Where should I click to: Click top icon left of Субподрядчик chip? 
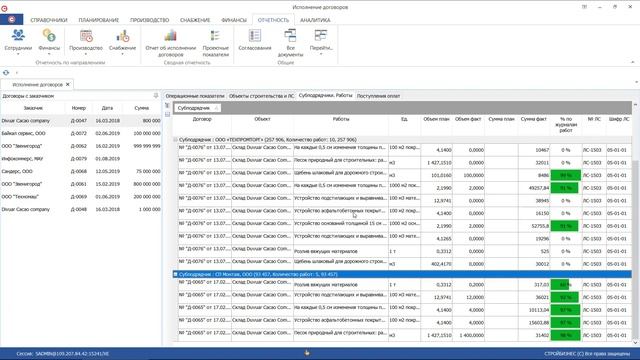(x=167, y=105)
